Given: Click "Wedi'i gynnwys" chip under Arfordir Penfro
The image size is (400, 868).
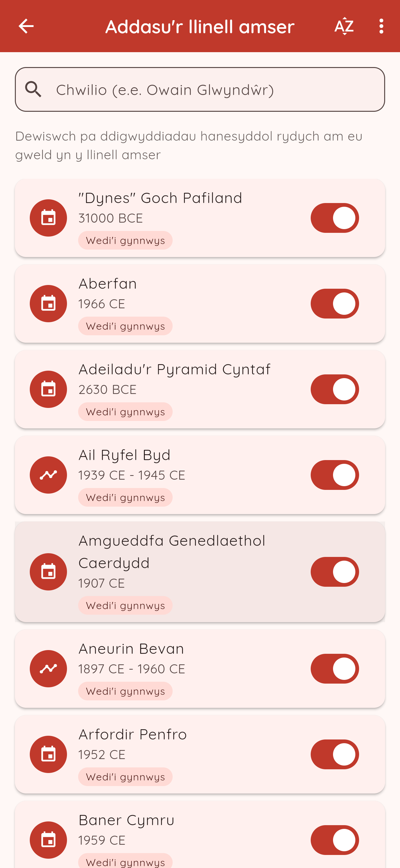Looking at the screenshot, I should [125, 777].
